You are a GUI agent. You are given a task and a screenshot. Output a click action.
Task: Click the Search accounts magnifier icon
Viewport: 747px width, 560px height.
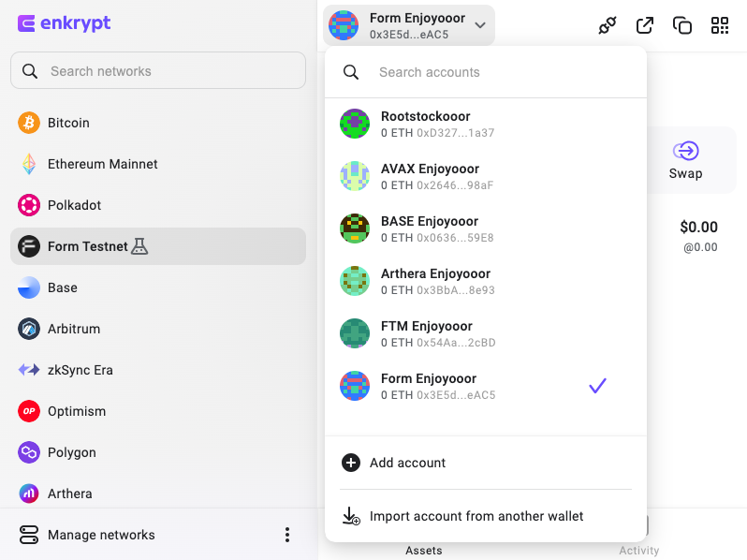click(351, 72)
